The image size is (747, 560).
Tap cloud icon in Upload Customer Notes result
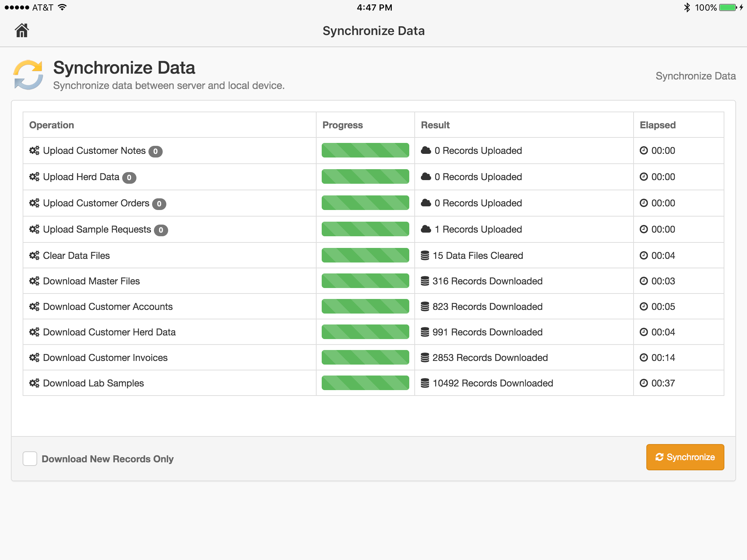(x=426, y=150)
